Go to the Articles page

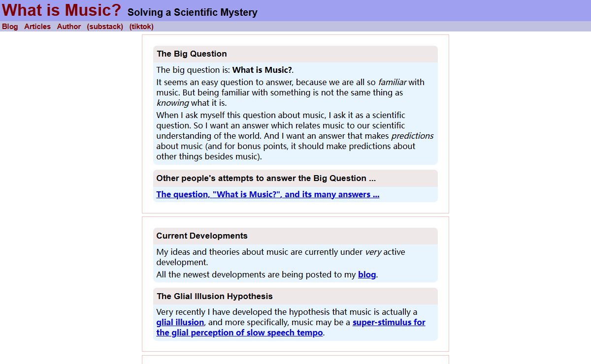[37, 27]
